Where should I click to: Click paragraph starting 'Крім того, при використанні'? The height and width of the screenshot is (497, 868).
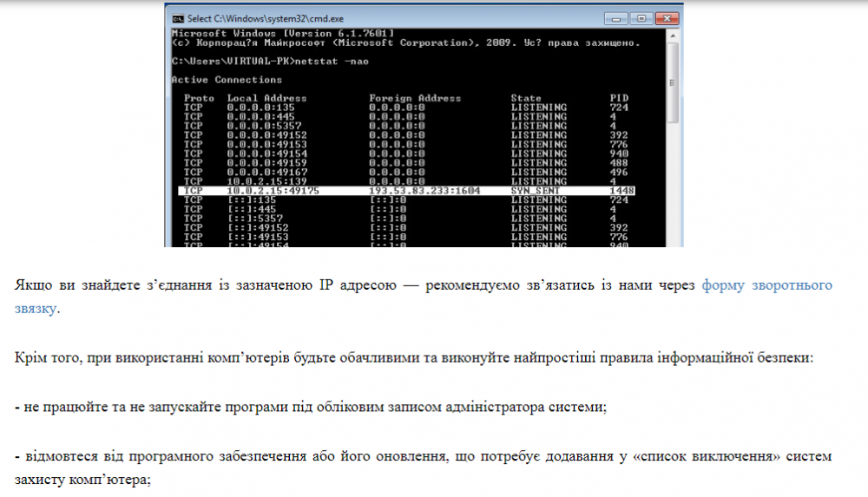(414, 357)
